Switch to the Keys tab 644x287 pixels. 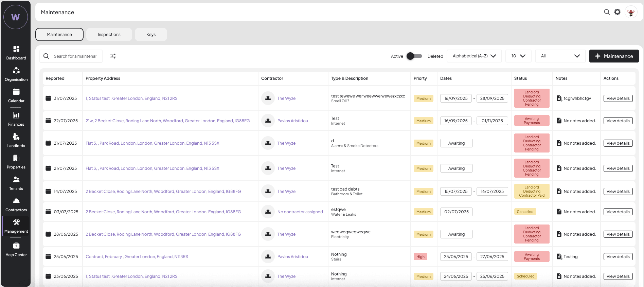pyautogui.click(x=151, y=35)
